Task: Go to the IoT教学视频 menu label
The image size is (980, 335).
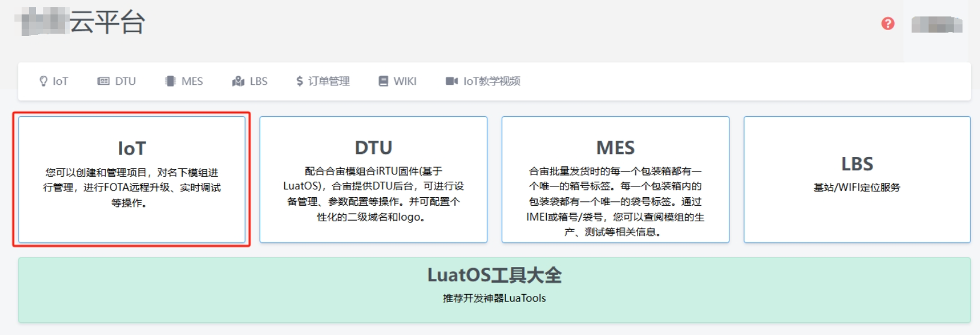Action: 492,81
